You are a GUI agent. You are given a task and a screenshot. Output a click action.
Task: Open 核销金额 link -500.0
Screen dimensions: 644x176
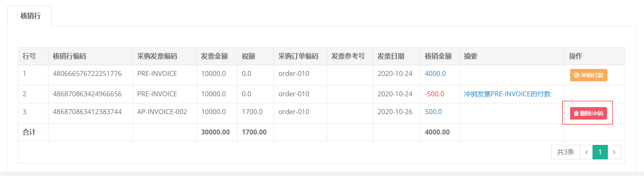click(434, 94)
